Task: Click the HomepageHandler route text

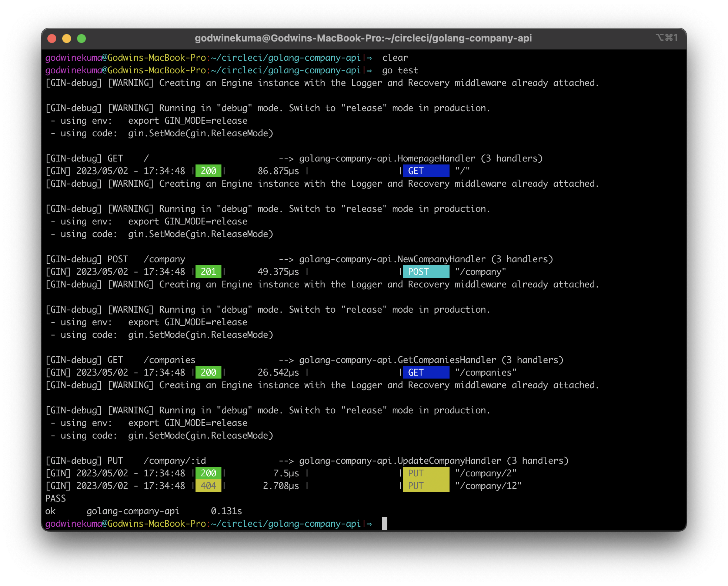Action: click(x=436, y=158)
